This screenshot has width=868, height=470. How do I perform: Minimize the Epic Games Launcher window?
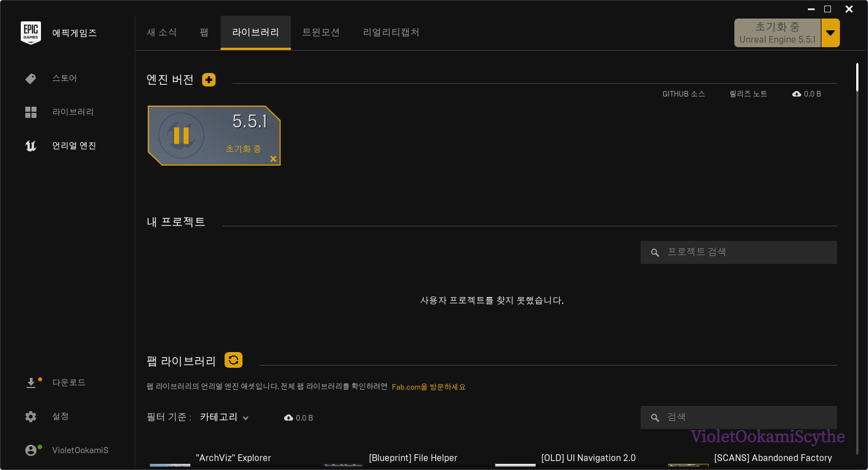point(811,9)
